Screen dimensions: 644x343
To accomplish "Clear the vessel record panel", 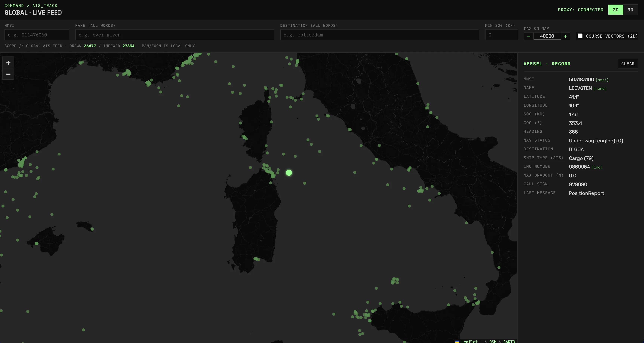I will coord(628,64).
